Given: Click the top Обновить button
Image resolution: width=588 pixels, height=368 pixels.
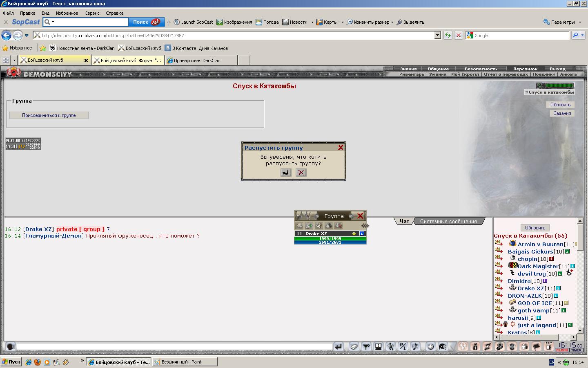Looking at the screenshot, I should coord(560,105).
